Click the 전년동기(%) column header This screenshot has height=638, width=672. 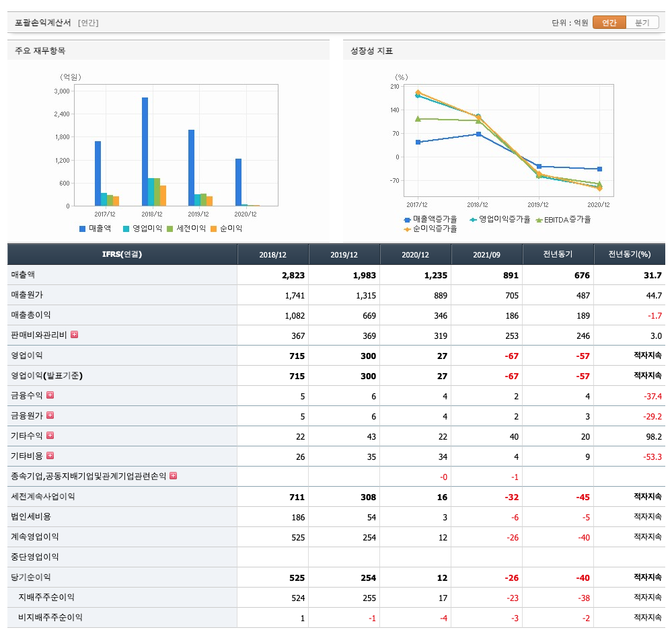630,254
